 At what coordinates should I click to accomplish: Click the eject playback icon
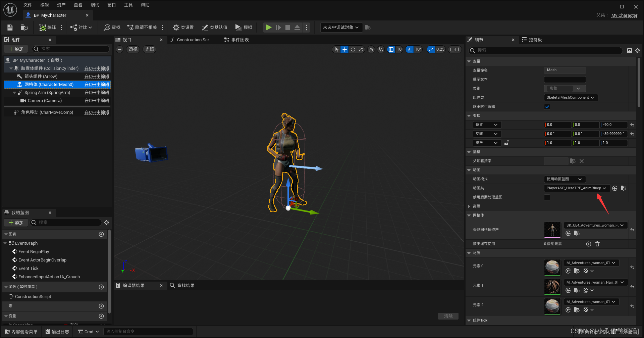coord(297,28)
